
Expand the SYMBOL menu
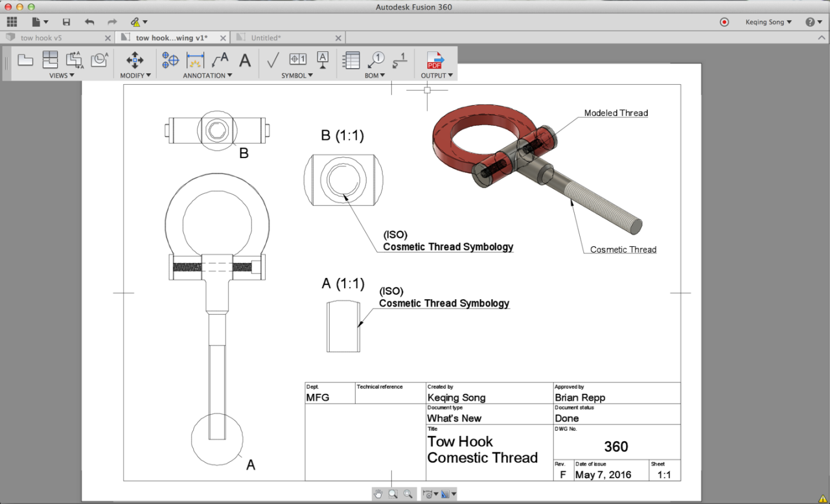coord(297,76)
